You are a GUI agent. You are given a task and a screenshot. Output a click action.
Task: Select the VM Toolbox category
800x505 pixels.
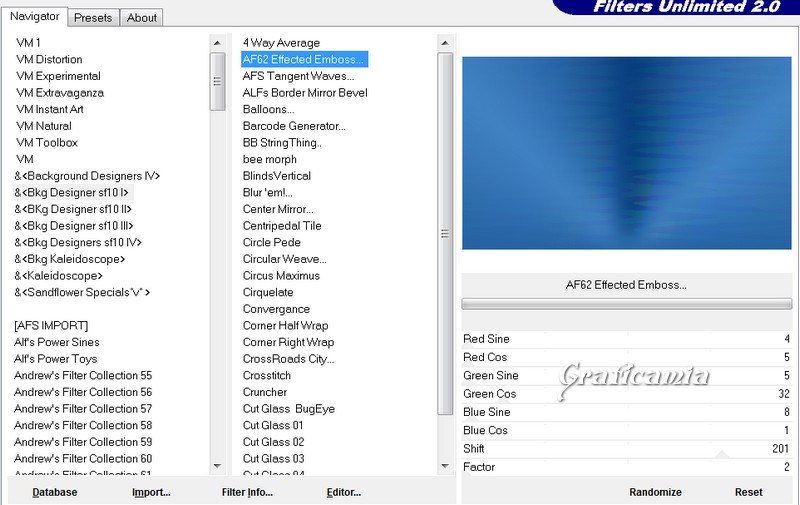coord(46,143)
